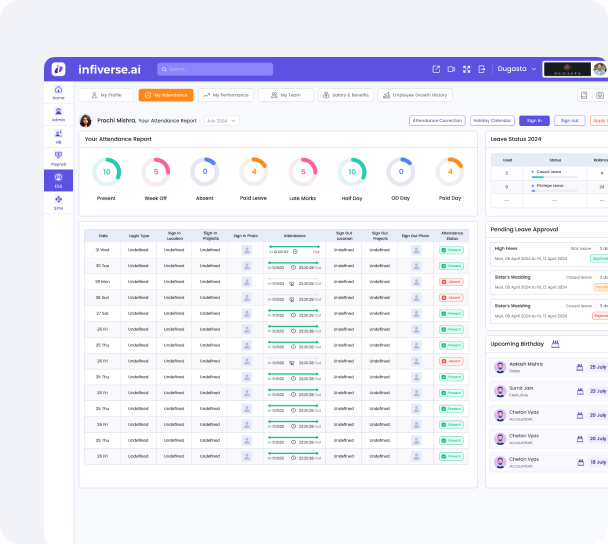Click the header search field

click(201, 69)
